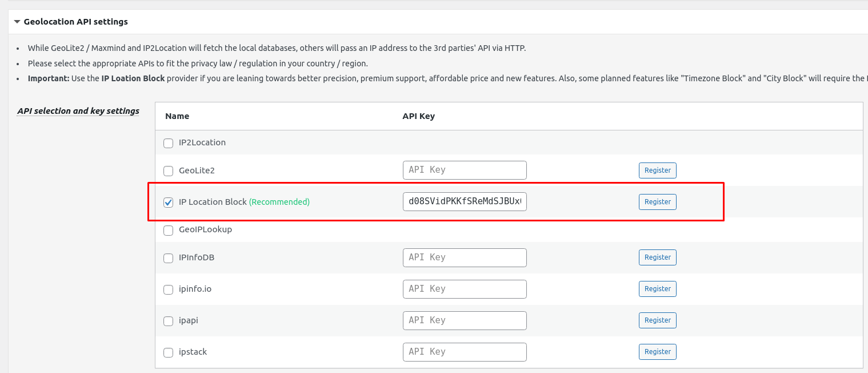Register for an ipinfo.io API key
This screenshot has height=373, width=868.
click(x=657, y=288)
